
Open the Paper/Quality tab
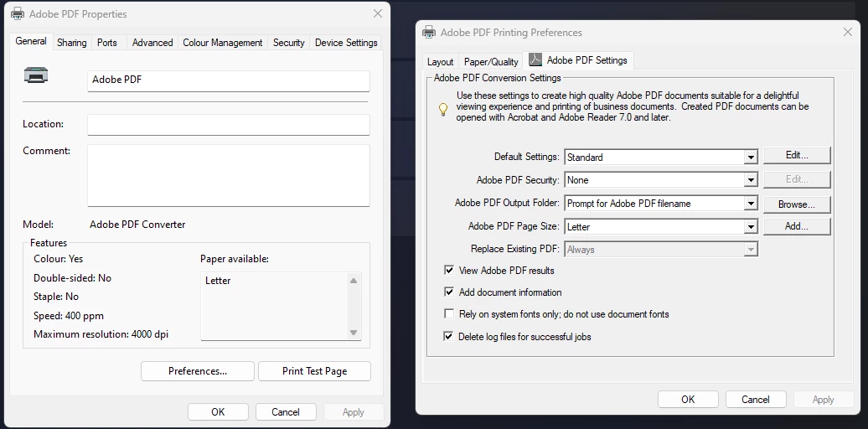pyautogui.click(x=491, y=62)
